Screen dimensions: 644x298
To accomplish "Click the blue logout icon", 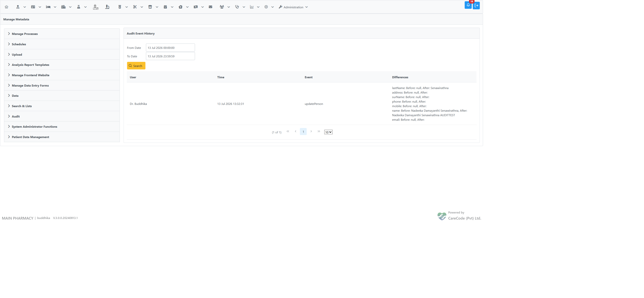I will (x=476, y=5).
